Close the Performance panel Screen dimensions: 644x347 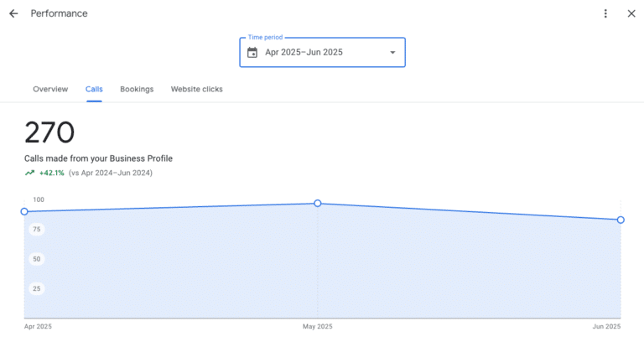point(631,13)
